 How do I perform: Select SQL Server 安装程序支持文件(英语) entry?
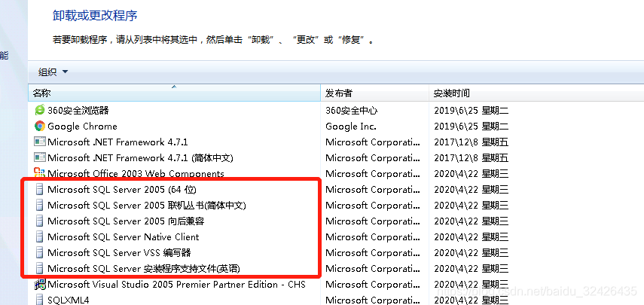click(144, 268)
